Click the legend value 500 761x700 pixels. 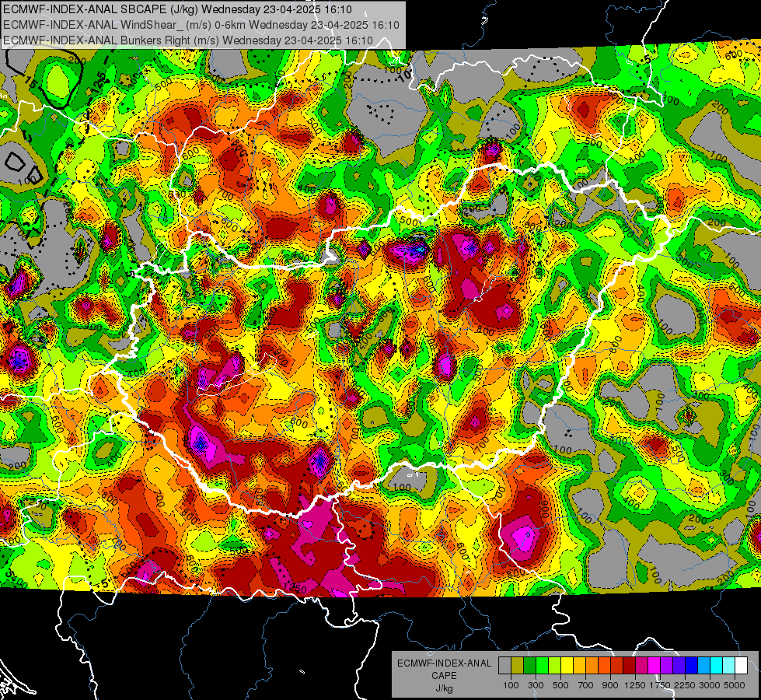pos(560,685)
